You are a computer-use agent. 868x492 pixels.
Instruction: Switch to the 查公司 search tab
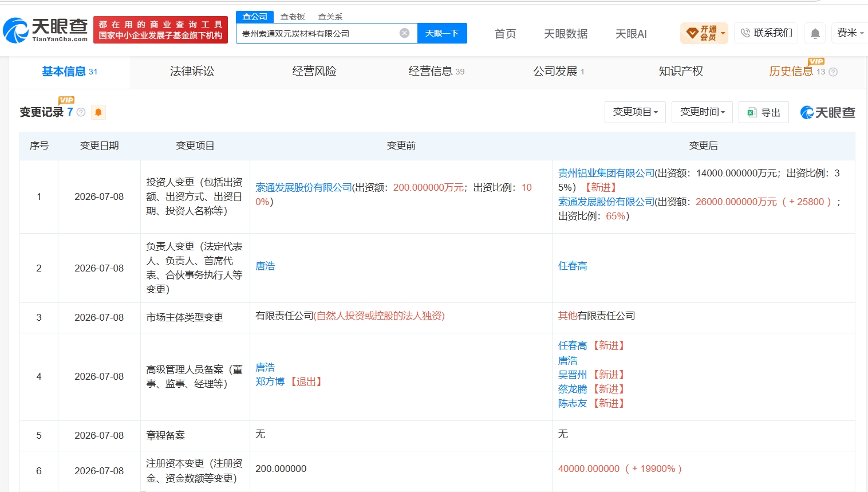point(255,17)
